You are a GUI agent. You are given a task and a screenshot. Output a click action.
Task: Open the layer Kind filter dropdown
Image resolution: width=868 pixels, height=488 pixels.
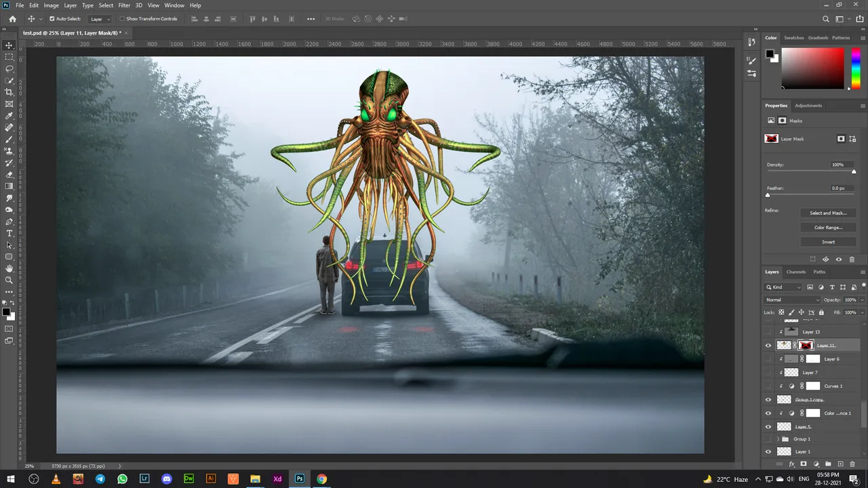click(784, 287)
